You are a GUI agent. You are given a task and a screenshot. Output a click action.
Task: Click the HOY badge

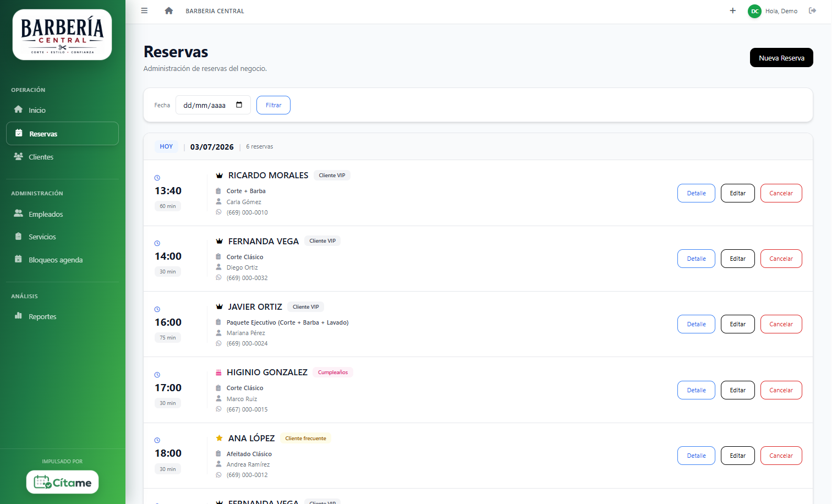(x=166, y=146)
